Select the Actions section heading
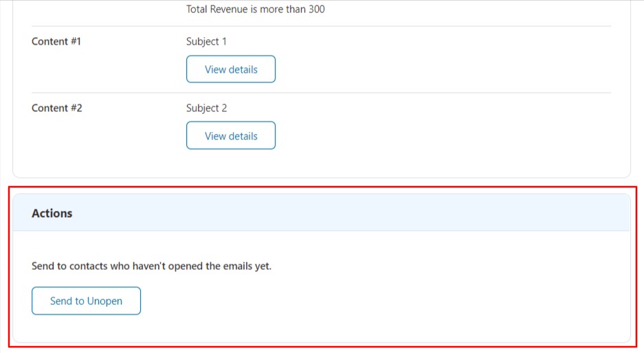Viewport: 644px width, 353px height. (52, 213)
